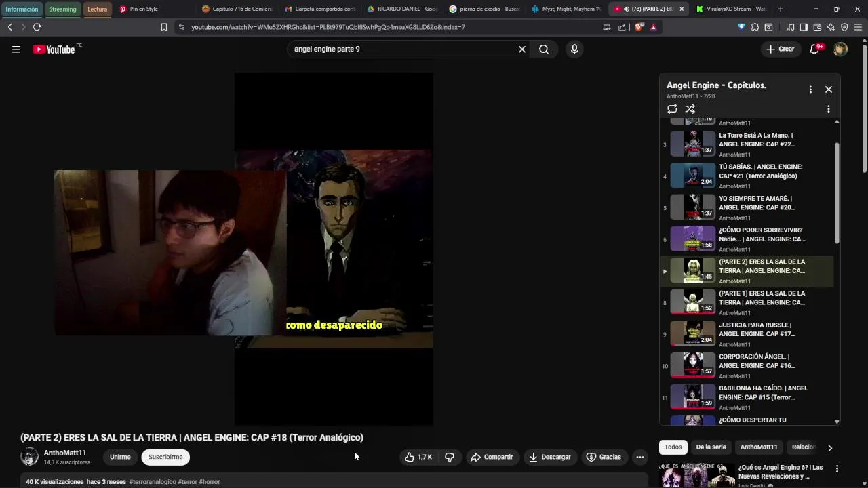
Task: Open Streaming tab group
Action: (x=62, y=9)
